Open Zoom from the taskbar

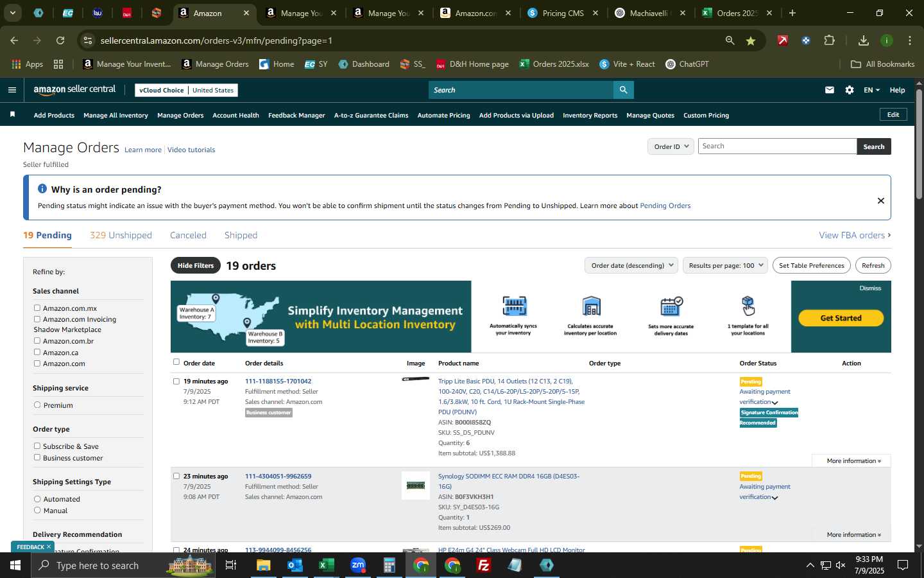pos(357,565)
